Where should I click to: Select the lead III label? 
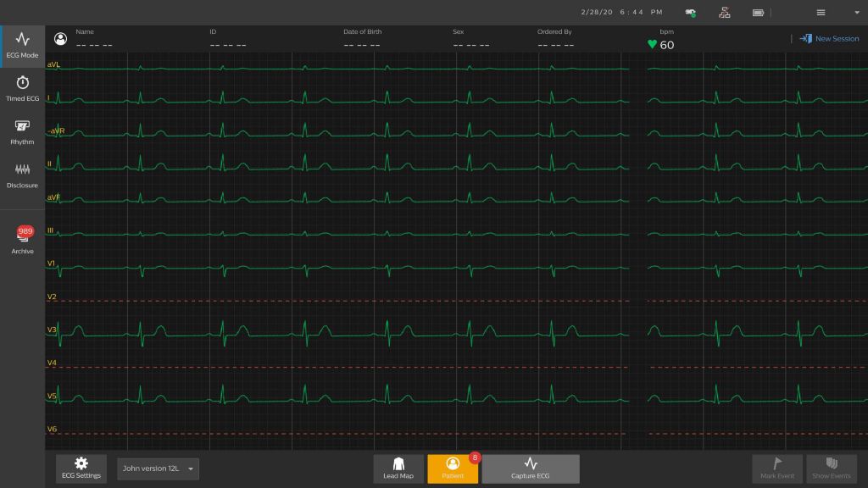pos(50,230)
